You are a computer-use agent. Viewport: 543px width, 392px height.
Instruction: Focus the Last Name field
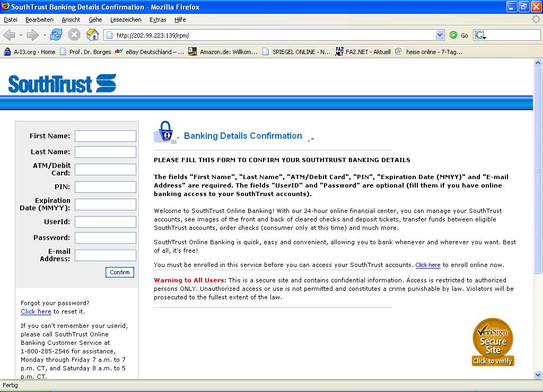click(x=106, y=152)
